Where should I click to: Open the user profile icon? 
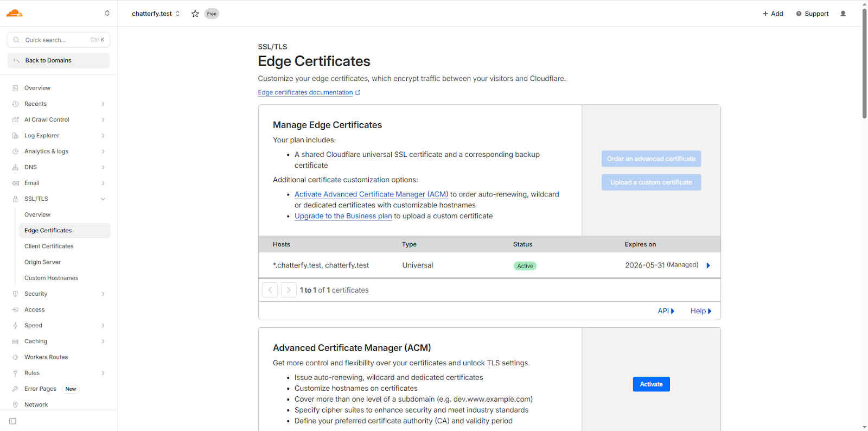[x=843, y=14]
